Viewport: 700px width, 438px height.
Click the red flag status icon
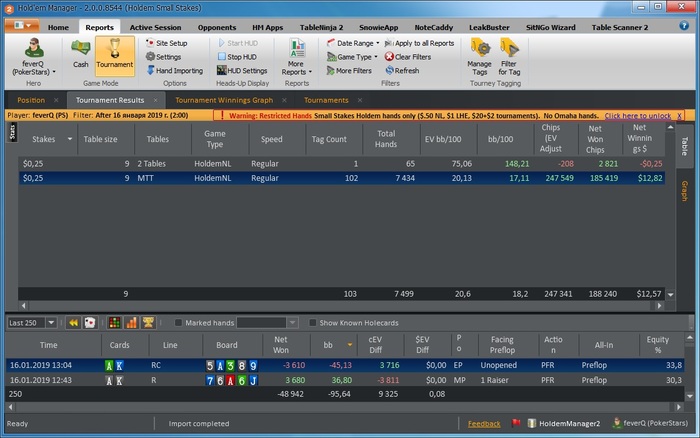pos(516,423)
